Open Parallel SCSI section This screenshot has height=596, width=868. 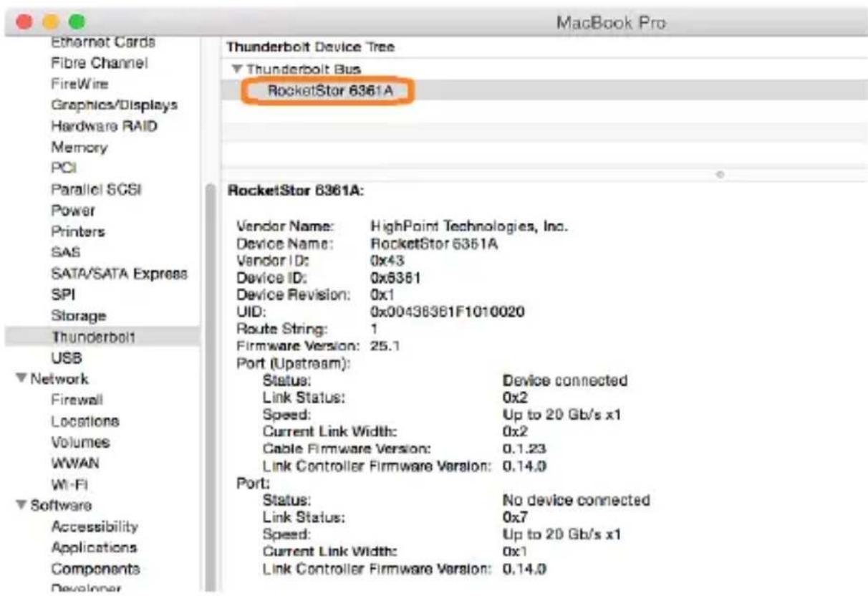click(x=96, y=189)
